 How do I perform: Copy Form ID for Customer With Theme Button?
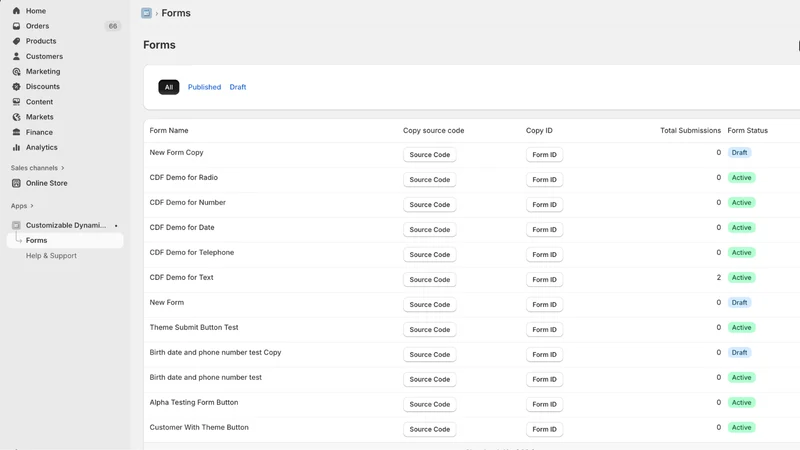pos(544,429)
